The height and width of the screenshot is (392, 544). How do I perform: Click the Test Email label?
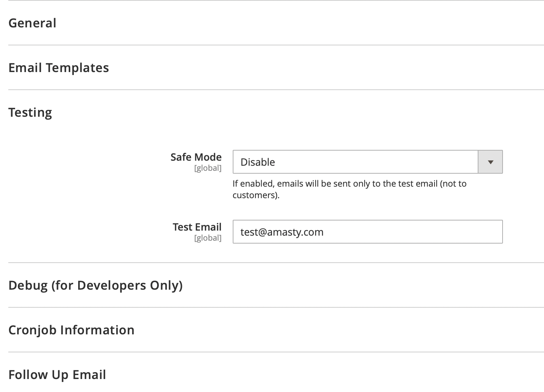point(197,227)
